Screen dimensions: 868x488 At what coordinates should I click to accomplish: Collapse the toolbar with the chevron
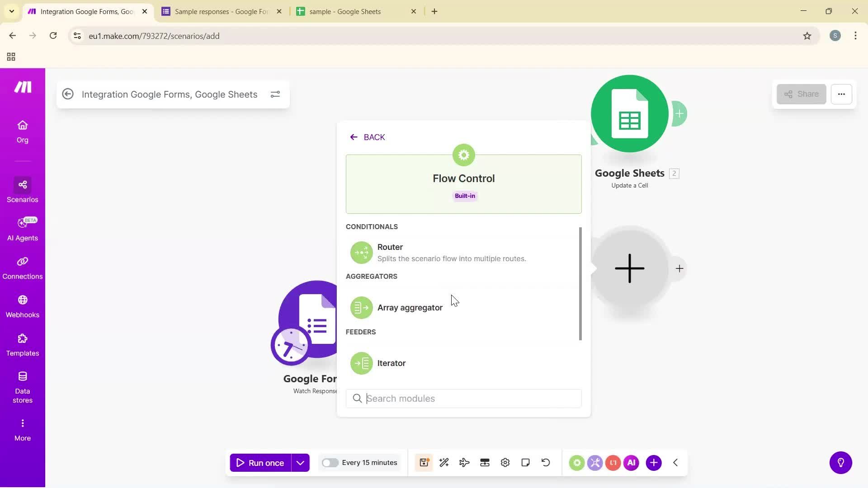tap(675, 462)
